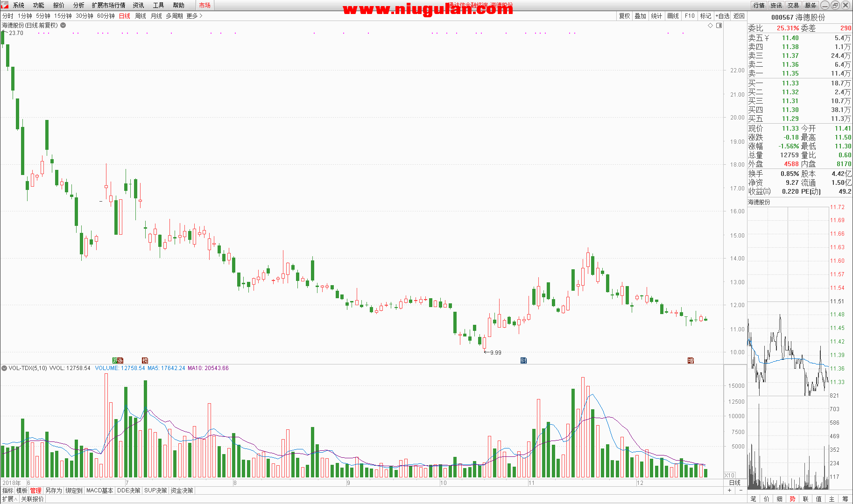Click the ¥ icon next to 卖五
This screenshot has width=853, height=504.
(x=767, y=38)
